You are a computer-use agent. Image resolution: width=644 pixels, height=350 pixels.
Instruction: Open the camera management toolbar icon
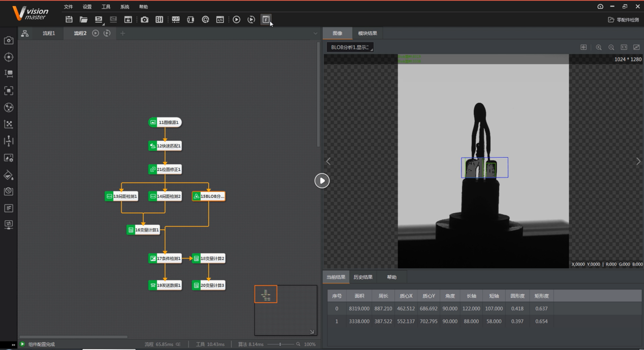(144, 20)
